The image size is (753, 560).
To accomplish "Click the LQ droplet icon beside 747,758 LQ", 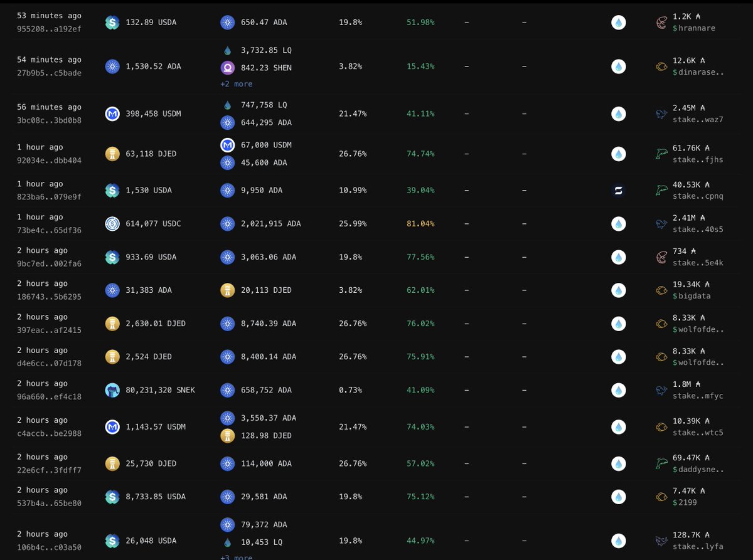I will 227,105.
